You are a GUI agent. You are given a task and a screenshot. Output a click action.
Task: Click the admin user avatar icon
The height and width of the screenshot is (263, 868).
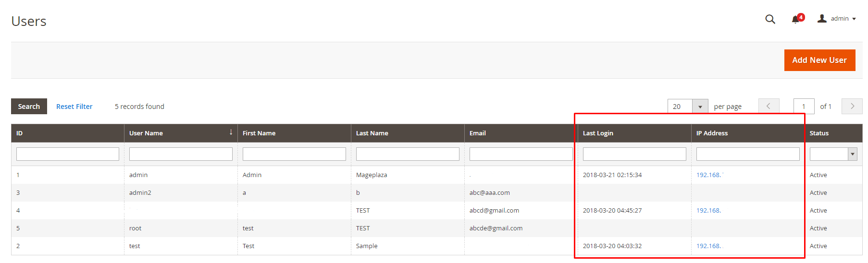click(x=822, y=18)
